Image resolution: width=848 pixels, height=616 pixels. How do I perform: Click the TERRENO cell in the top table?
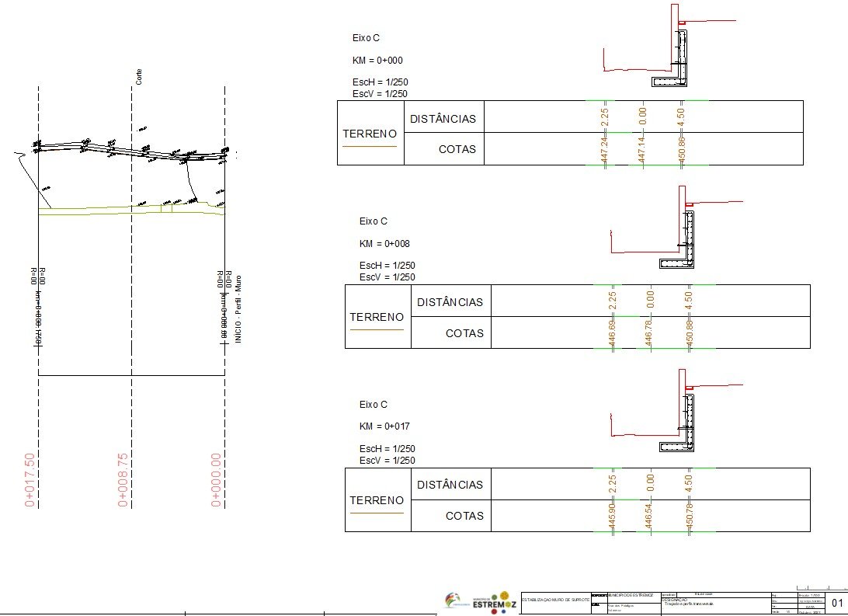[370, 134]
